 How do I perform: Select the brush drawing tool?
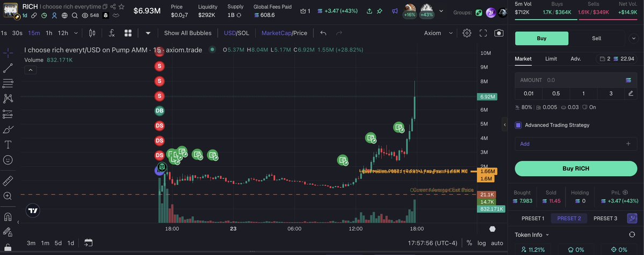[x=8, y=129]
